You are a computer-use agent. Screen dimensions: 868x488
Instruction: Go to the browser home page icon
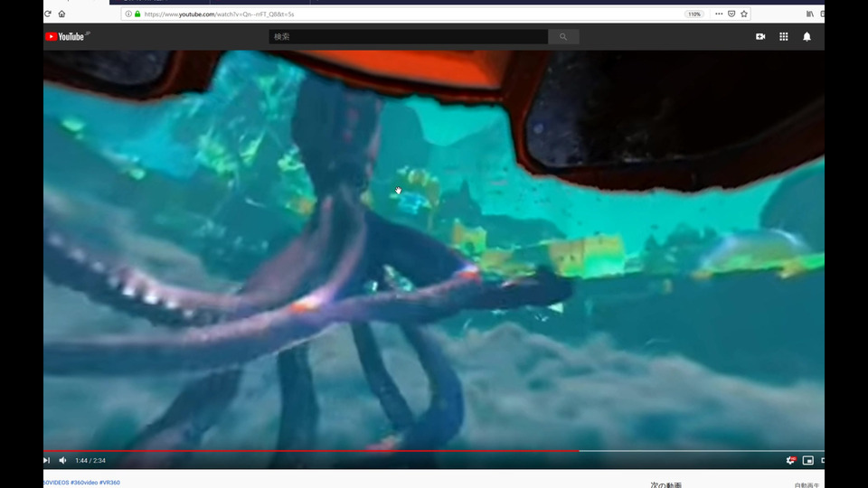(x=61, y=14)
